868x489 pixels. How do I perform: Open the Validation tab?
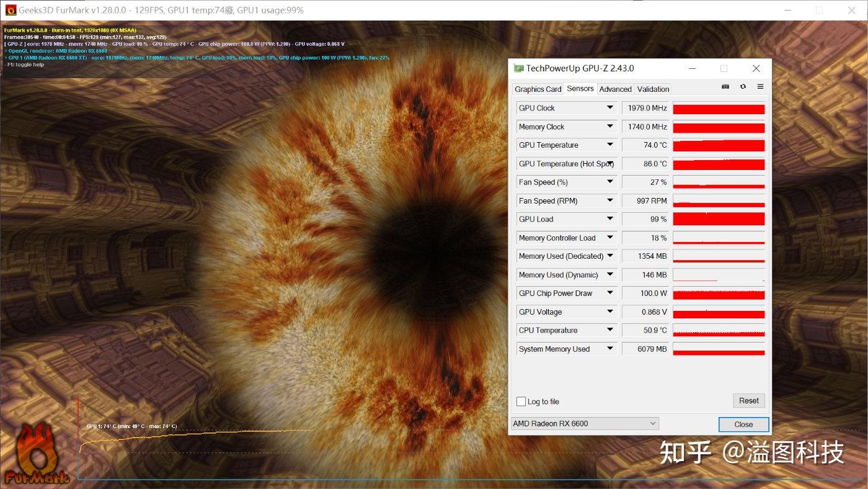click(653, 89)
